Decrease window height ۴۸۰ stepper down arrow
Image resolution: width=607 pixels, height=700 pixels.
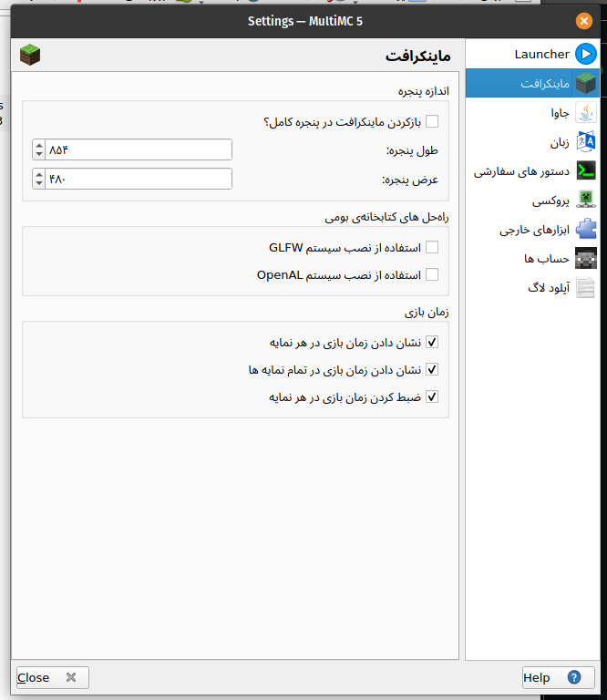39,183
